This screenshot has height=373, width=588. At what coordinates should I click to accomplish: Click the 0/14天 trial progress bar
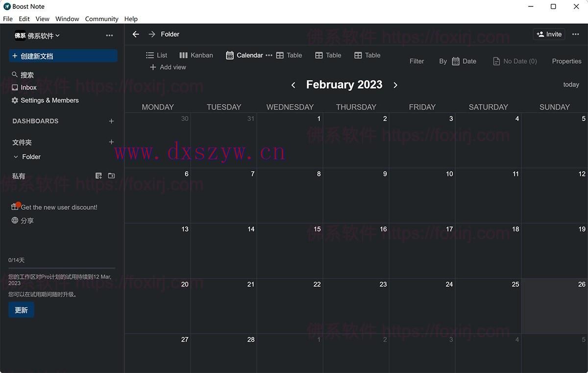[62, 268]
